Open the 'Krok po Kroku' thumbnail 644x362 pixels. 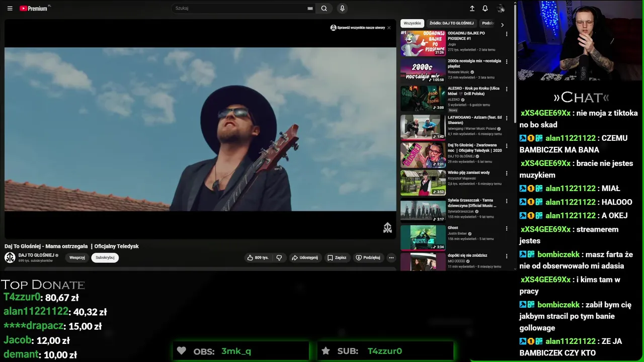coord(423,98)
